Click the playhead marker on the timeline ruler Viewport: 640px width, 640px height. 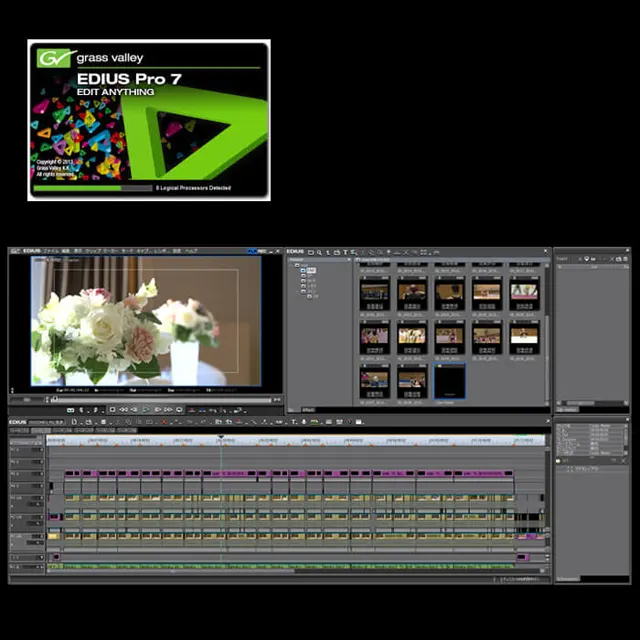(x=221, y=436)
